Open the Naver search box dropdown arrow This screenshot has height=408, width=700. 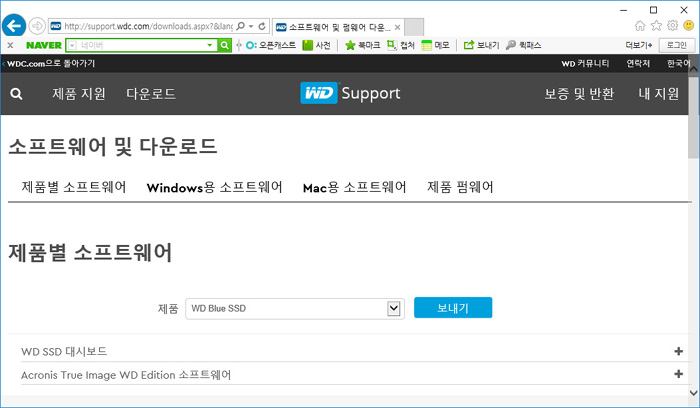209,45
